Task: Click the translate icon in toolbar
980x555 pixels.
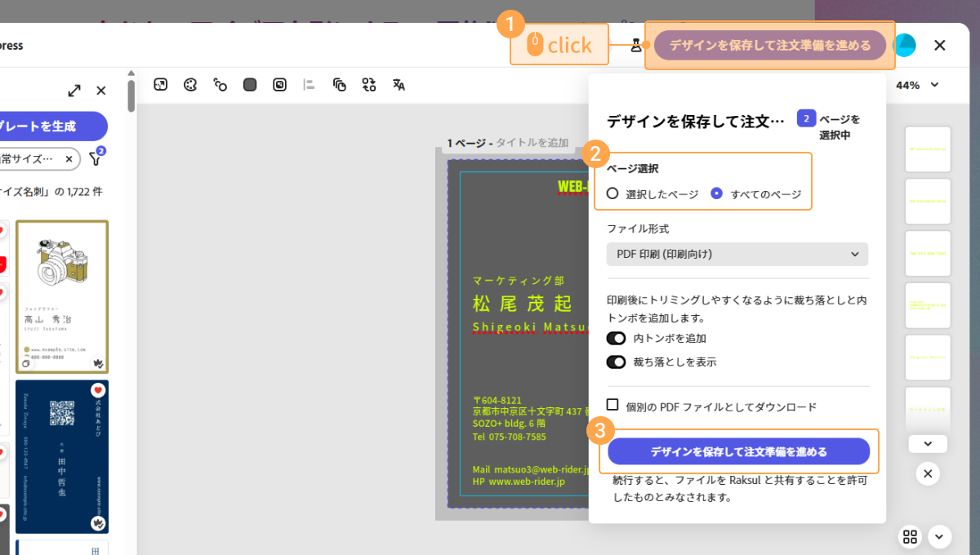Action: [399, 84]
